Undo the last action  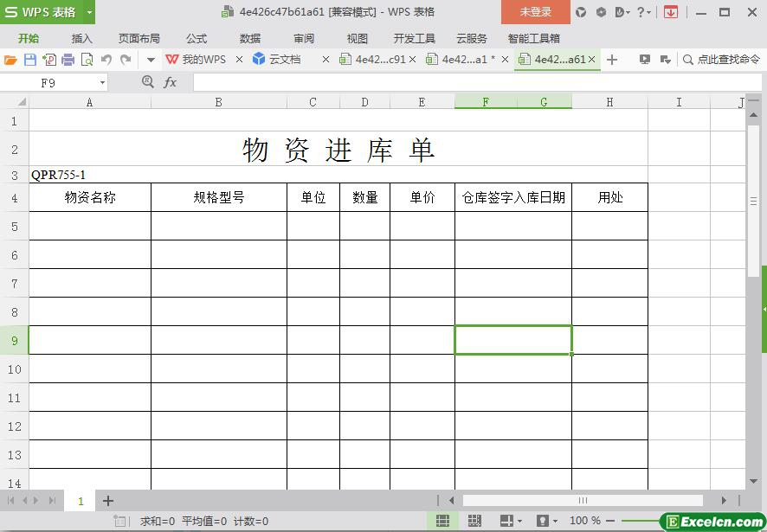click(106, 60)
